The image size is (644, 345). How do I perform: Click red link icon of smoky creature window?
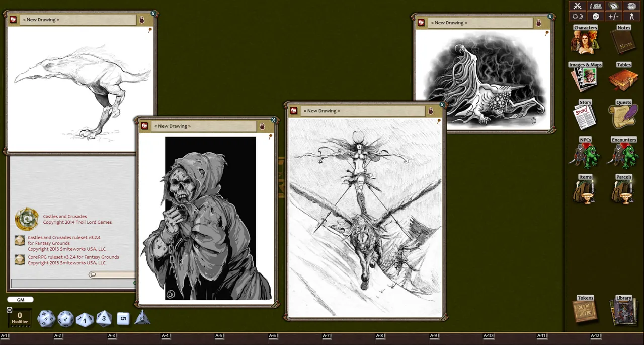(422, 23)
